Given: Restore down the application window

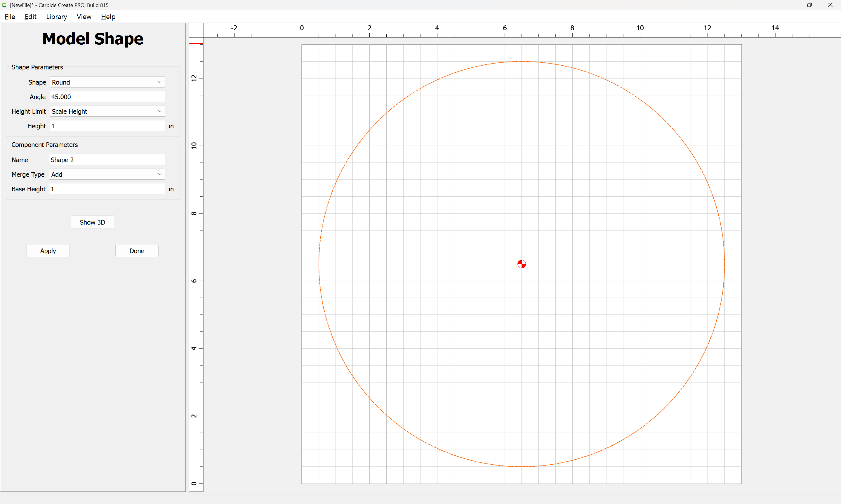Looking at the screenshot, I should 809,5.
